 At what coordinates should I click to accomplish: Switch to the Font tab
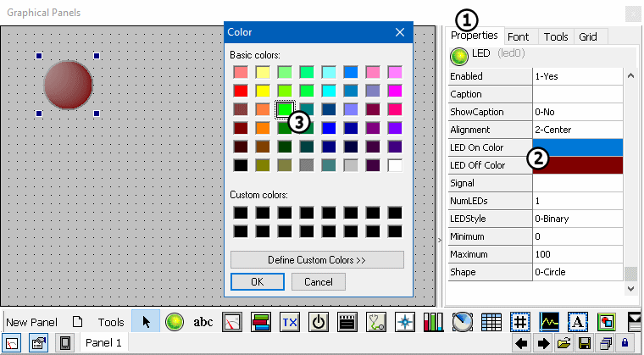pos(518,37)
